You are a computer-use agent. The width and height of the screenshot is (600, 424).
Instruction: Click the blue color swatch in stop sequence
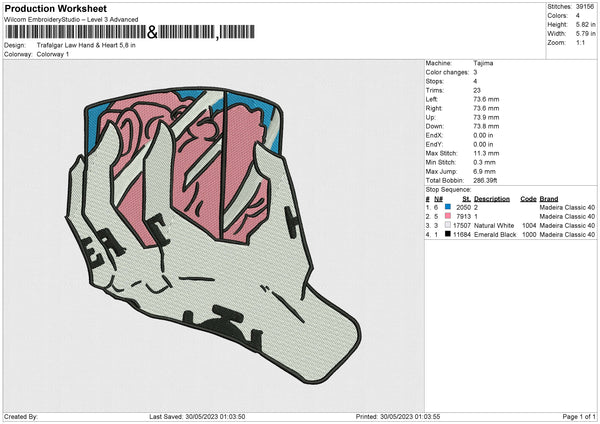tap(448, 207)
